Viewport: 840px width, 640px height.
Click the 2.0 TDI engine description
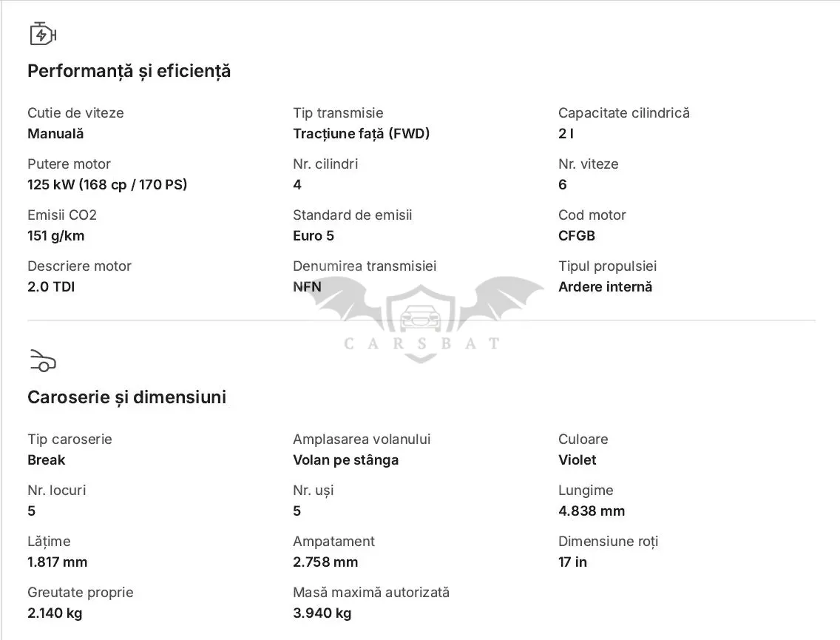51,287
